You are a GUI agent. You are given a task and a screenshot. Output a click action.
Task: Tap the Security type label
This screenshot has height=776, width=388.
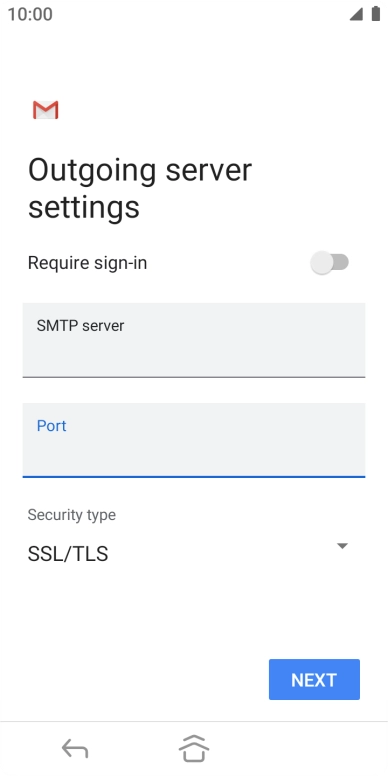[x=72, y=515]
